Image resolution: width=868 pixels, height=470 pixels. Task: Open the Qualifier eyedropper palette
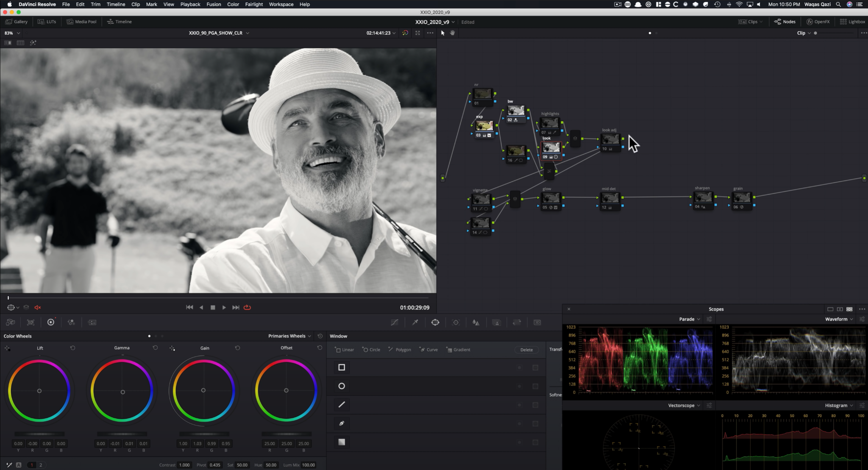click(415, 323)
